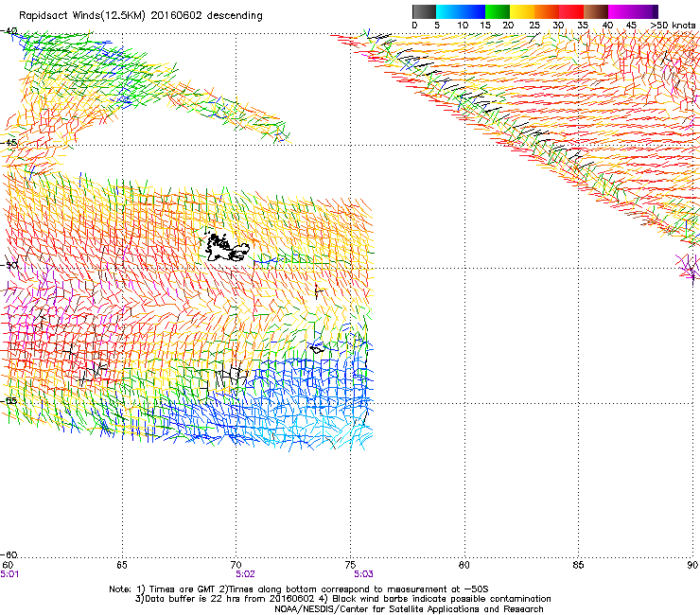The image size is (700, 615).
Task: Click the green 15-20 knots color bar segment
Action: click(x=498, y=11)
